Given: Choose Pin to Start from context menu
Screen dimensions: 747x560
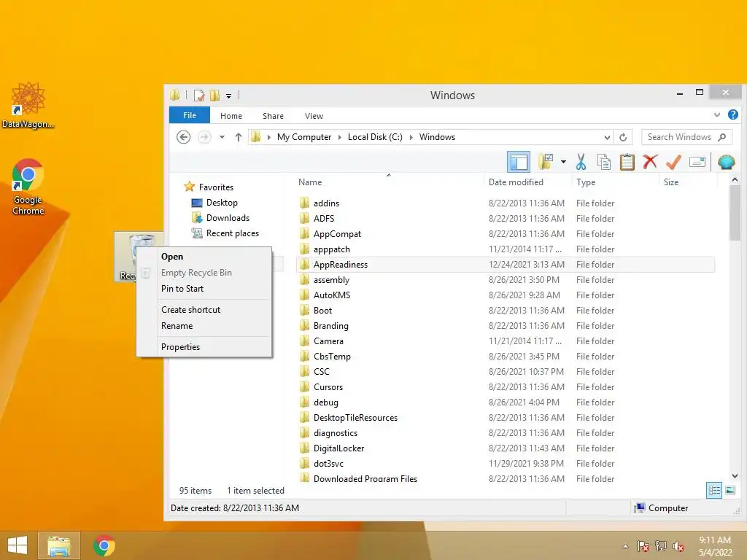Looking at the screenshot, I should point(204,289).
